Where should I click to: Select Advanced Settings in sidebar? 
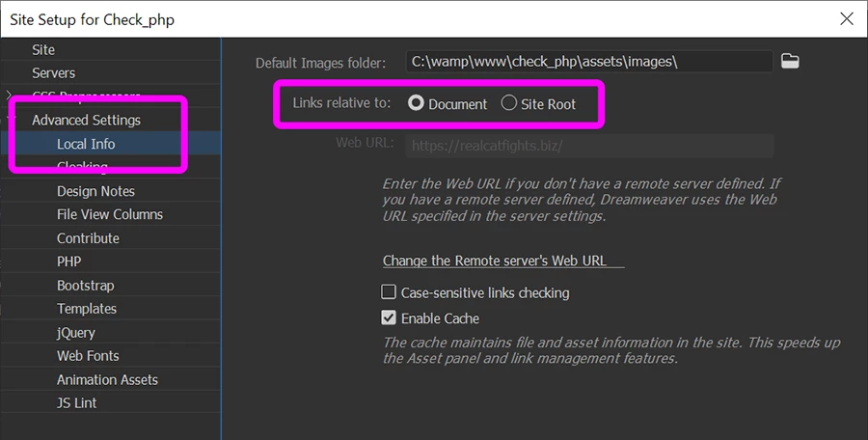click(87, 121)
